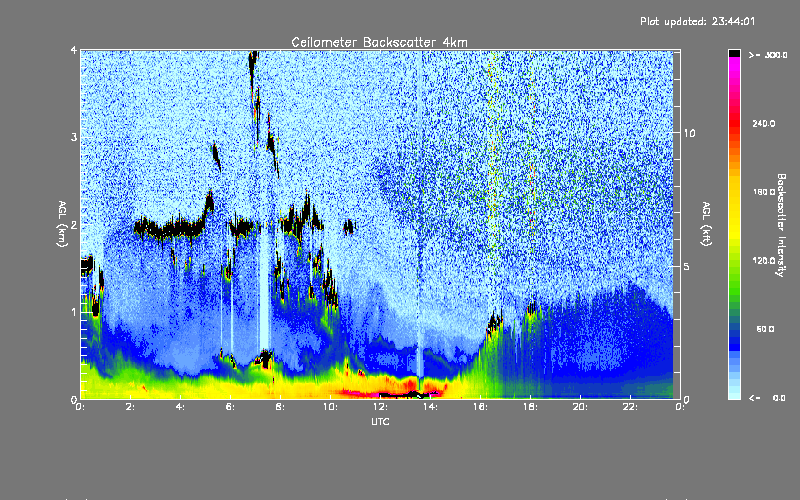
Task: Click the '10' kft tick label on right axis
Action: point(689,133)
